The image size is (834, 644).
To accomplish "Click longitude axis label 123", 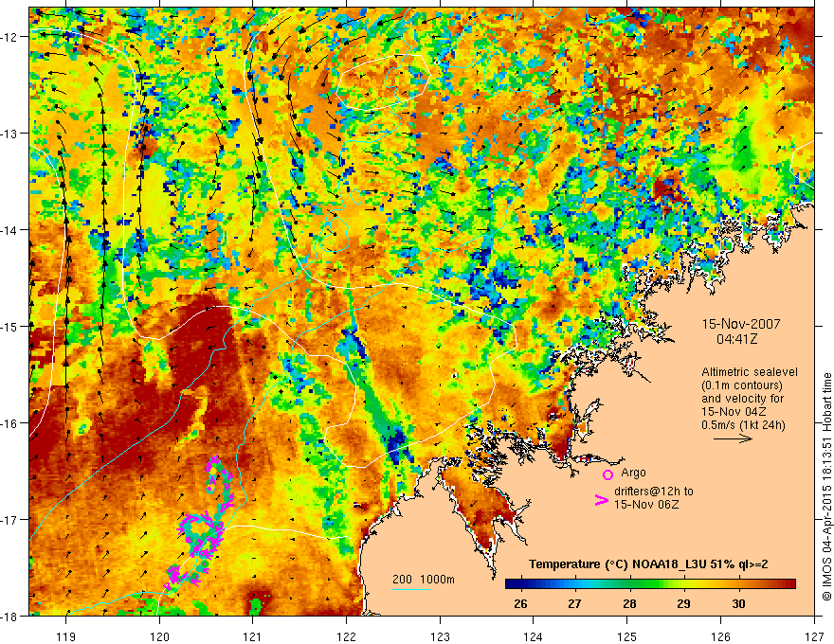I will point(440,636).
